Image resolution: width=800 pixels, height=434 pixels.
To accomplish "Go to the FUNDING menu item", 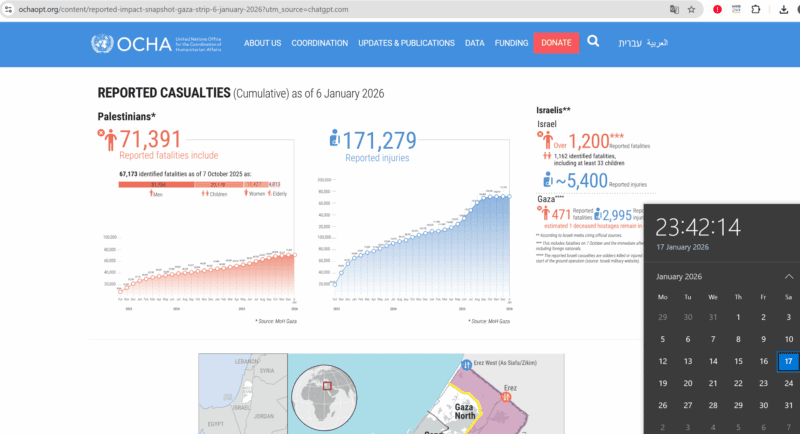I will [511, 43].
